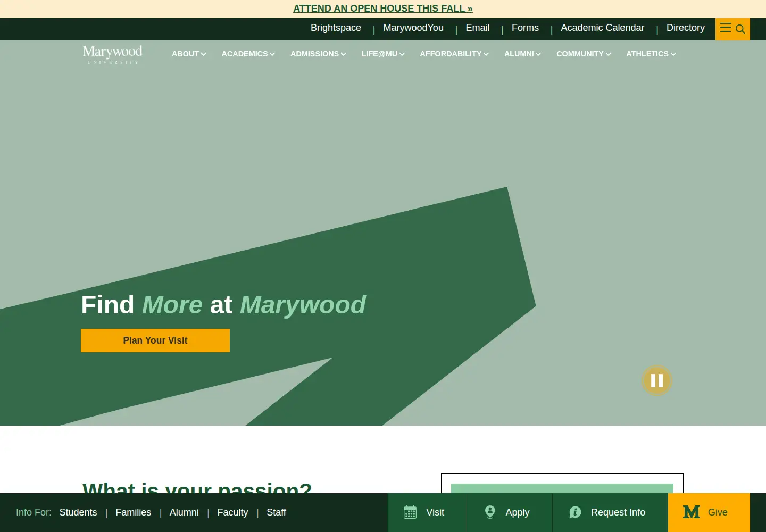Viewport: 766px width, 532px height.
Task: Click the Give text in bottom bar
Action: pyautogui.click(x=718, y=512)
